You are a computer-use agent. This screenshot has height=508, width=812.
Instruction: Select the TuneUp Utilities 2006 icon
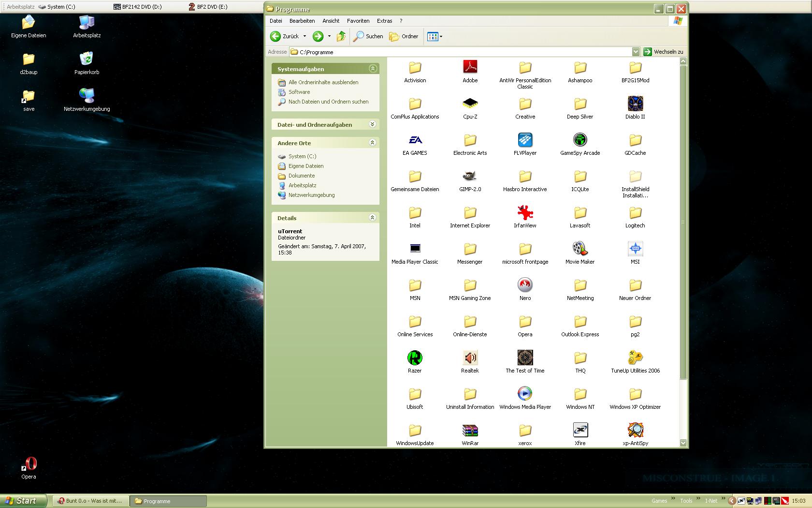coord(635,358)
